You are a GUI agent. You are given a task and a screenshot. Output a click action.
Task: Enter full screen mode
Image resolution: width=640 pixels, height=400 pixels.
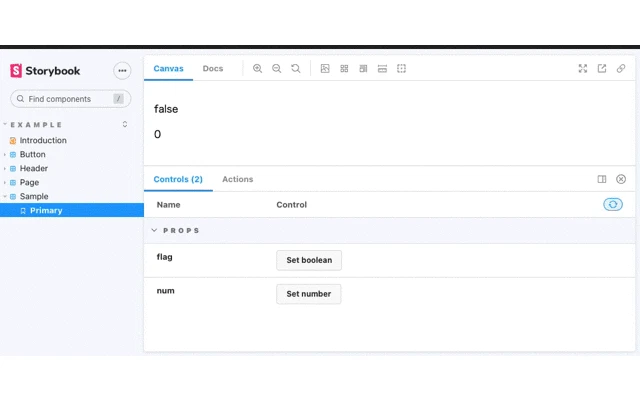tap(582, 69)
